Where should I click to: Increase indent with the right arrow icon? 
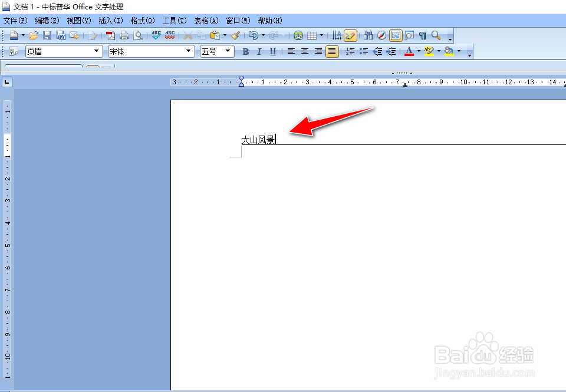point(391,51)
